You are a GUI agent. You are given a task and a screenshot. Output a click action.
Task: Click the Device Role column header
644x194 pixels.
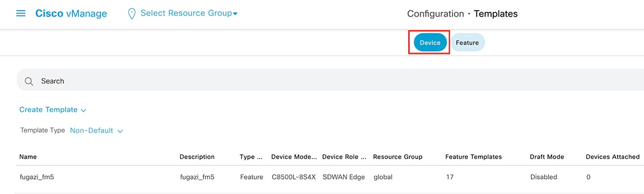pos(344,157)
